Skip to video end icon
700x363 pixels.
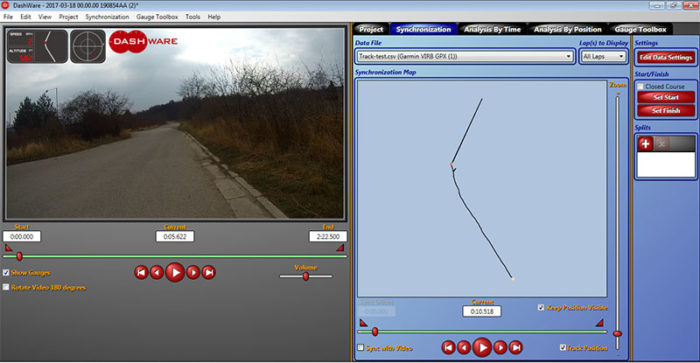coord(208,272)
